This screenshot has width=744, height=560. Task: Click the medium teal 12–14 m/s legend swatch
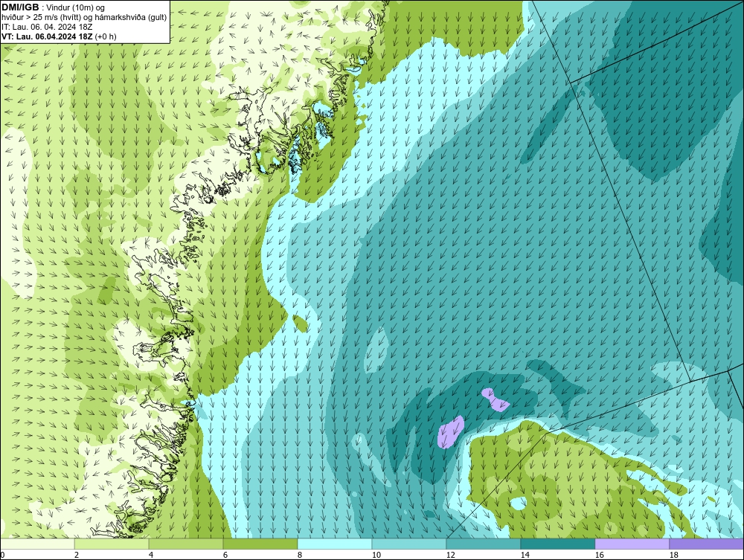[x=484, y=544]
